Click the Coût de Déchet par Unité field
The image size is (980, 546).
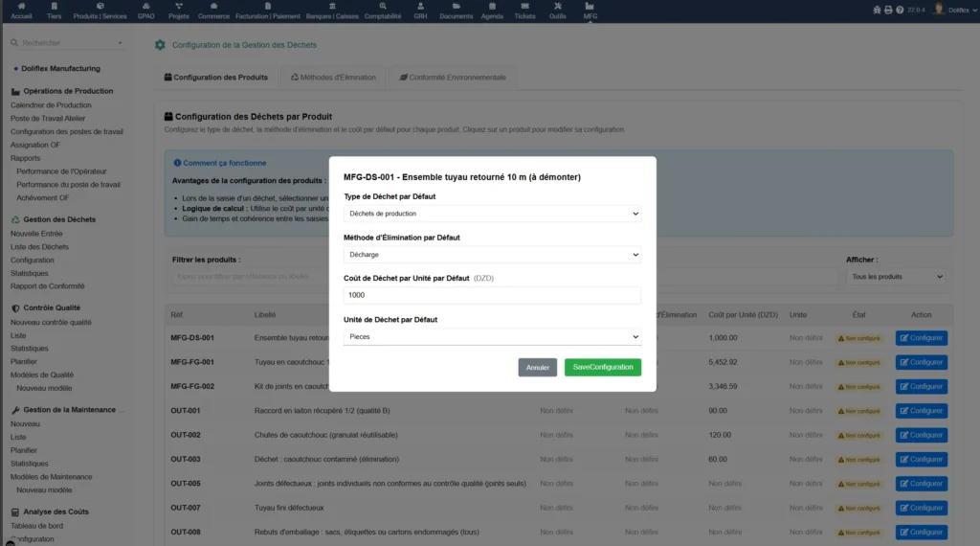coord(492,295)
